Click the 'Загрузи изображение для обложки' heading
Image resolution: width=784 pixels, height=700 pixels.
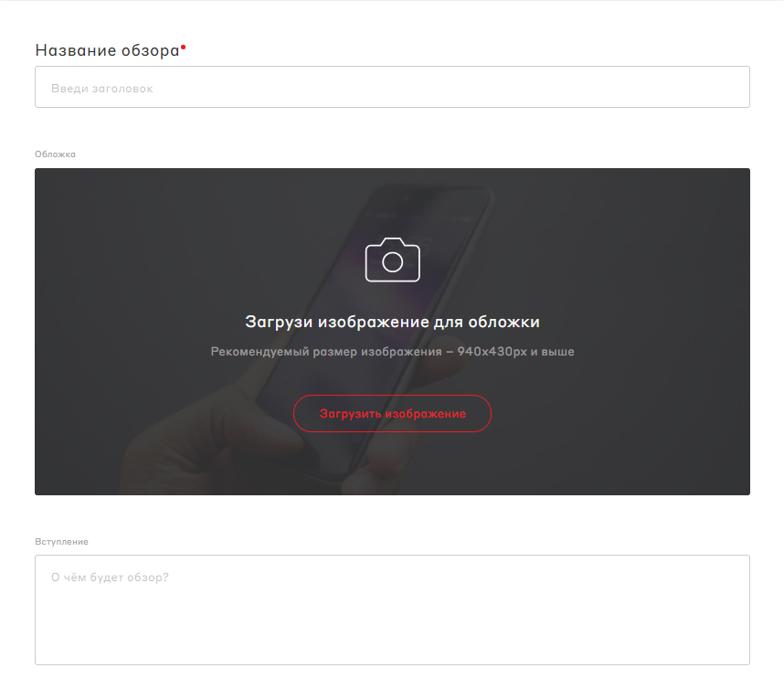pyautogui.click(x=393, y=322)
